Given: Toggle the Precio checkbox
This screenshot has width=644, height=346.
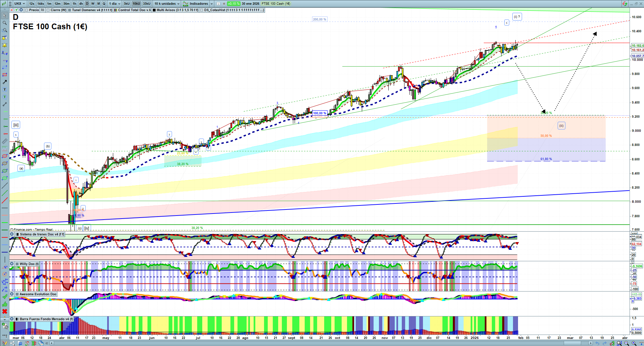Looking at the screenshot, I should (x=26, y=10).
